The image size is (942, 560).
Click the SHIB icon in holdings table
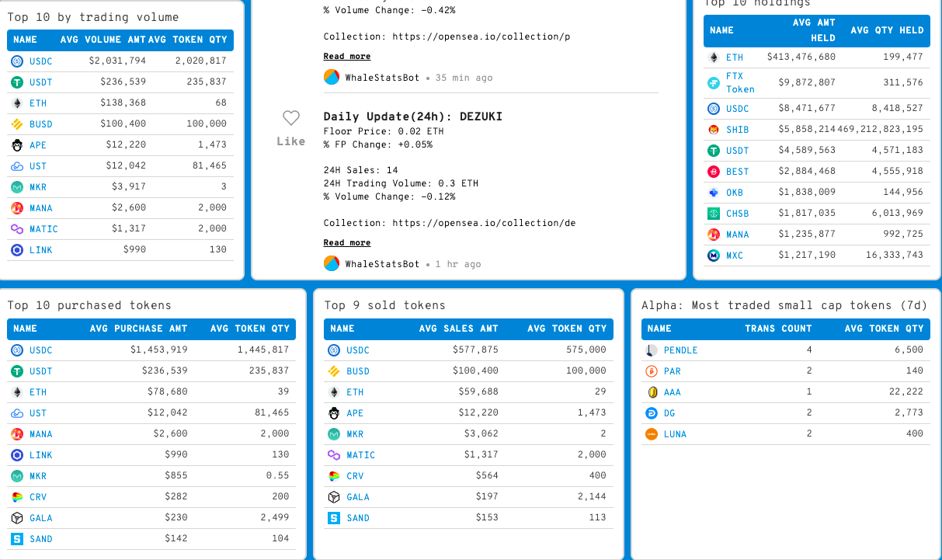(x=714, y=130)
